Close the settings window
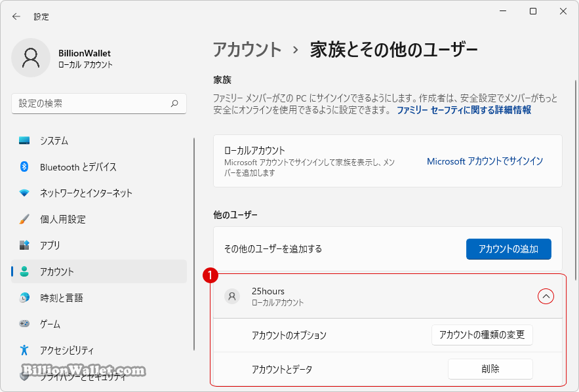Viewport: 579px width, 392px height. tap(563, 11)
